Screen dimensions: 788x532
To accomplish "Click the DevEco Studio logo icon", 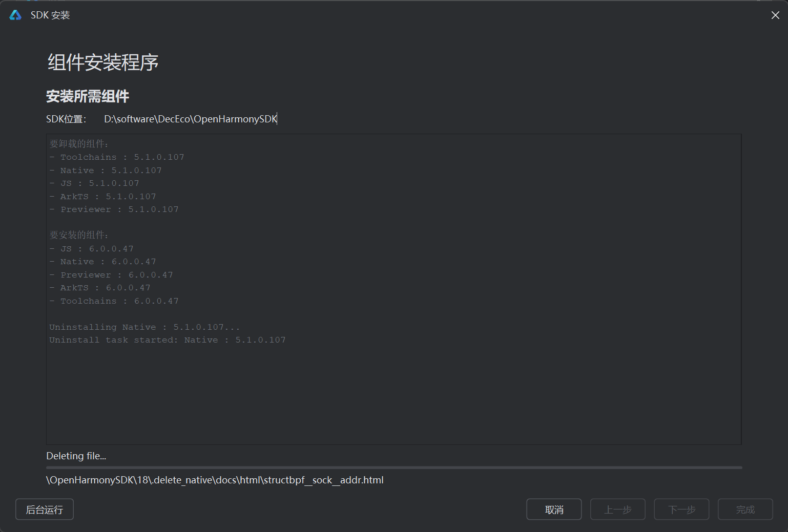I will point(15,15).
